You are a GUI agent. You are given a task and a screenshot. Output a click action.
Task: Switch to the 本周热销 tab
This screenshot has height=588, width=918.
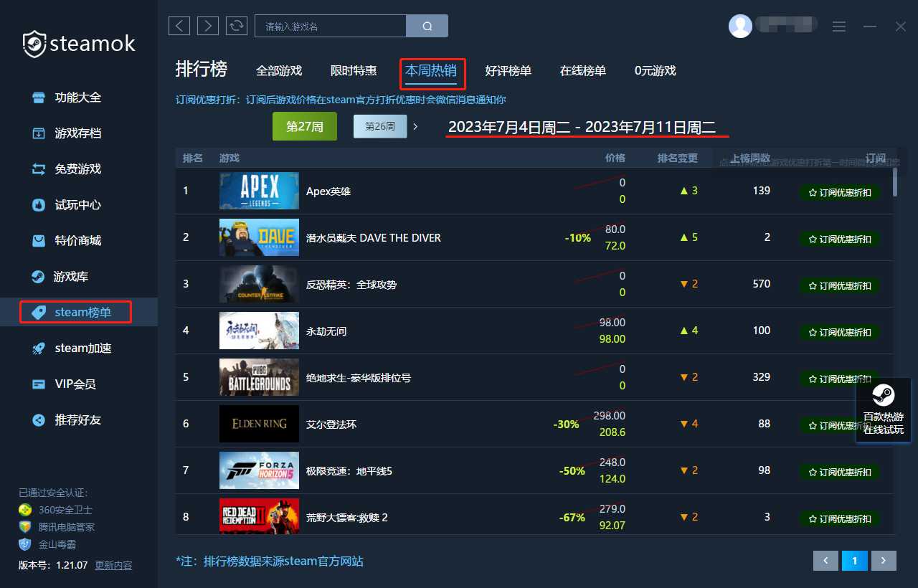click(x=431, y=71)
